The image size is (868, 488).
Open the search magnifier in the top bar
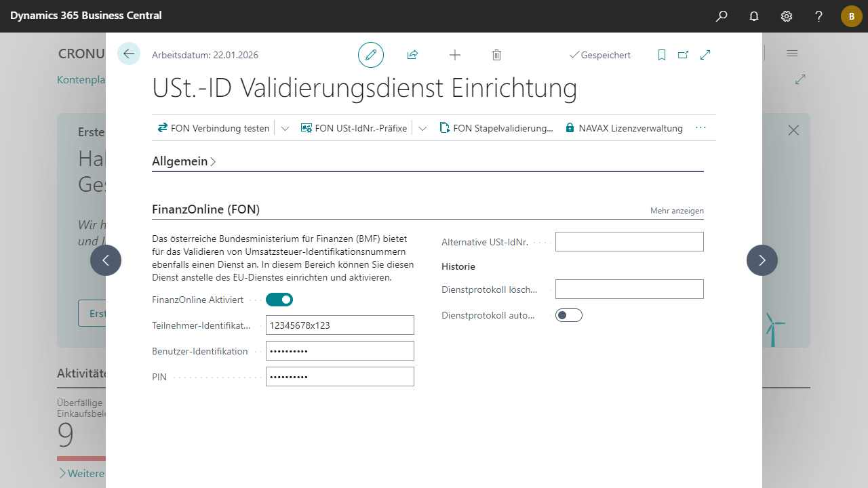722,16
